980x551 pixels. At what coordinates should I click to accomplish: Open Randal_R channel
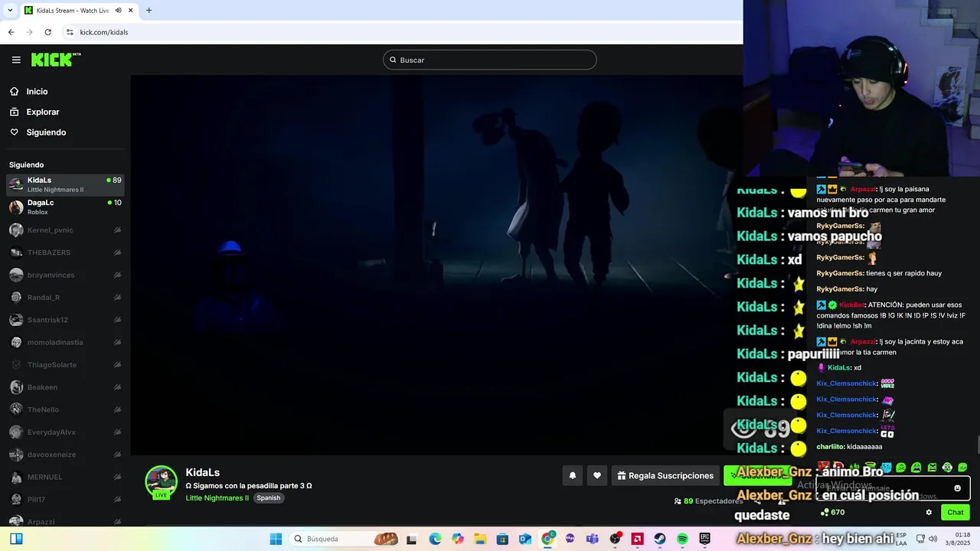pyautogui.click(x=65, y=298)
